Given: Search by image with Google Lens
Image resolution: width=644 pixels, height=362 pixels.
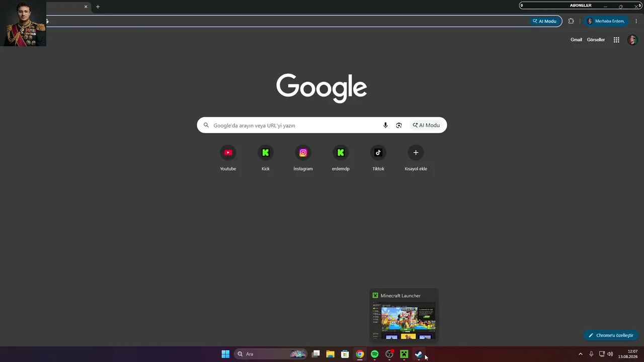Looking at the screenshot, I should point(399,125).
